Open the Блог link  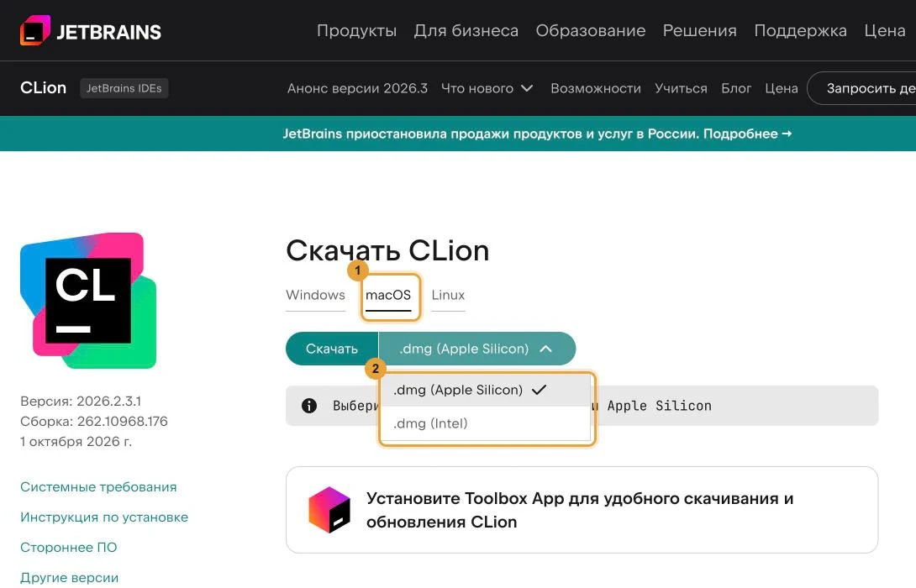pos(736,88)
